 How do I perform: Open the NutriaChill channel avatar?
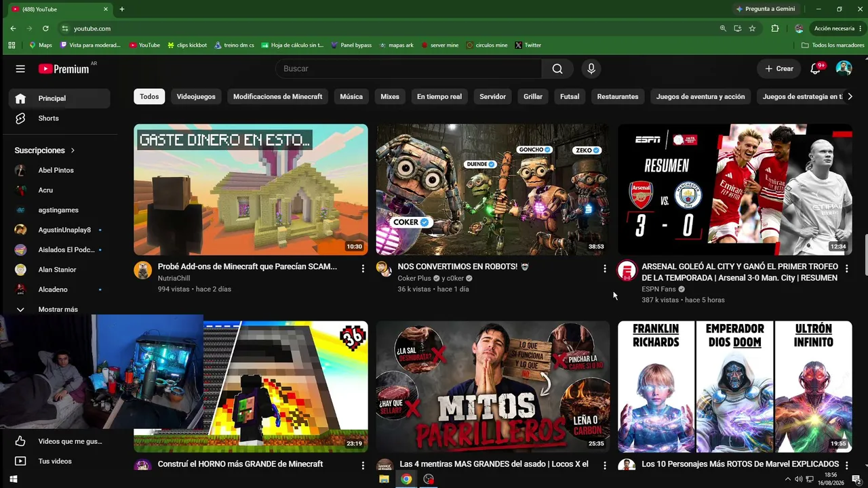click(142, 270)
